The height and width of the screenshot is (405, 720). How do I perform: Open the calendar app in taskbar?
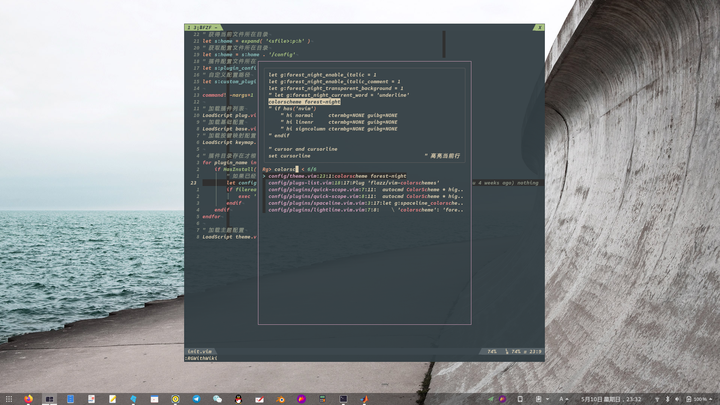click(x=154, y=399)
